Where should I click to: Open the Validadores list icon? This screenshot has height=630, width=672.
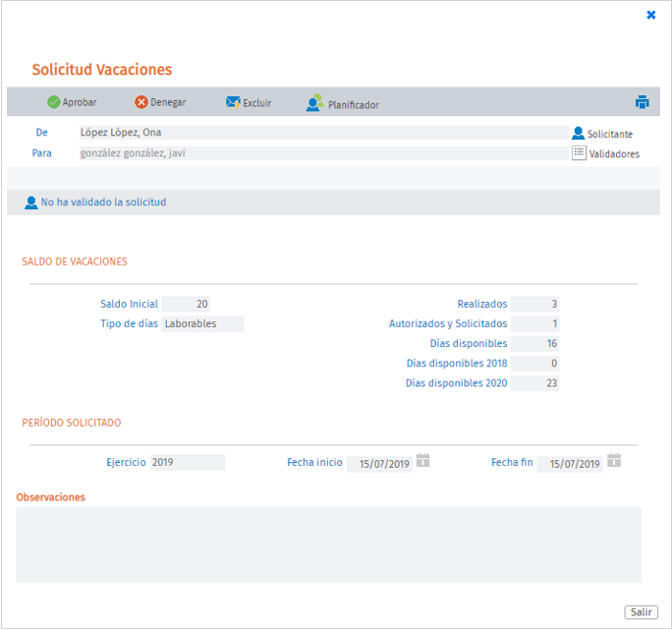click(579, 152)
